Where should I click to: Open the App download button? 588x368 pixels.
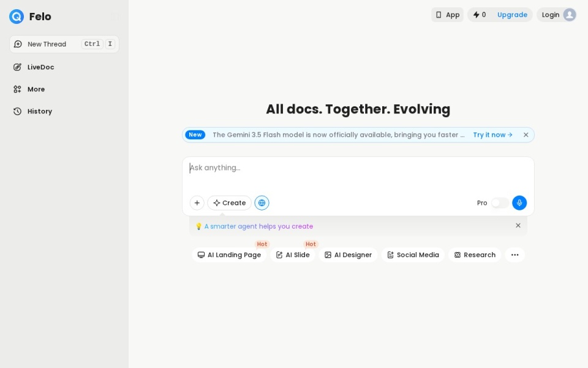point(447,15)
